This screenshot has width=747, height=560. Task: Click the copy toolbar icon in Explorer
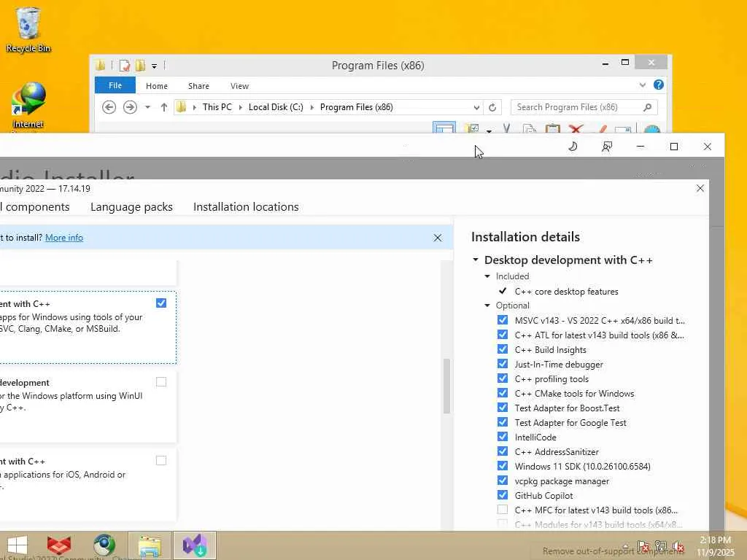pos(530,129)
